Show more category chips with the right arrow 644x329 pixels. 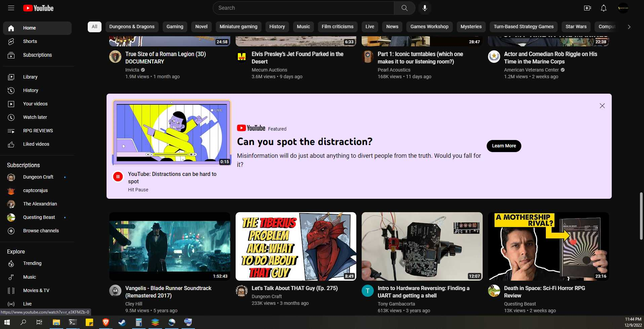629,27
